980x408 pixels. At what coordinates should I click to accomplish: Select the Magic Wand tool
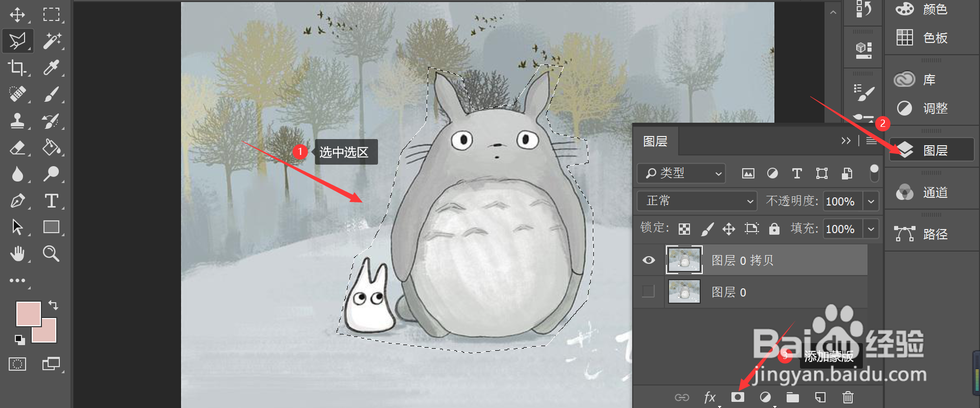click(51, 41)
